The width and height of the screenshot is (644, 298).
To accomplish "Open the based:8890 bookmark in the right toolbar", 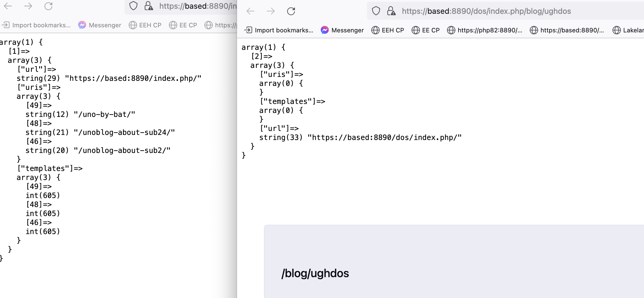I will tap(567, 30).
